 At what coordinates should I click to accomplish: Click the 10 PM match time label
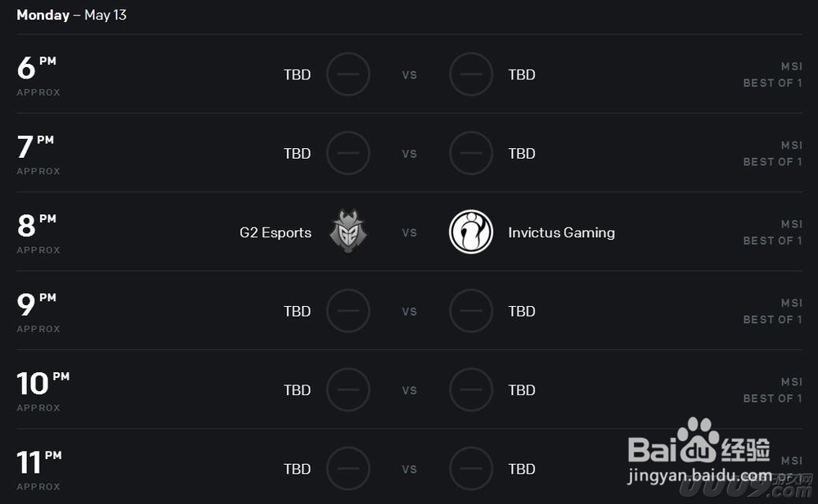pyautogui.click(x=43, y=383)
